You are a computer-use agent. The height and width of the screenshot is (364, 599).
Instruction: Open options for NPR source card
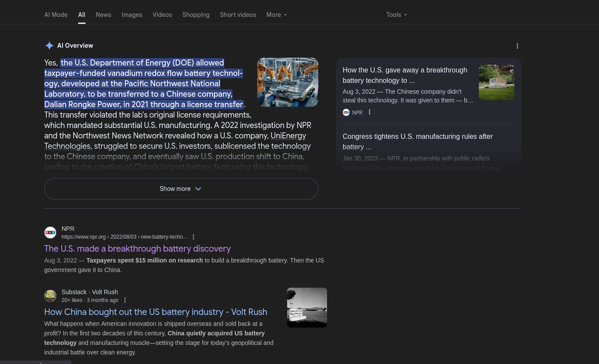point(370,112)
